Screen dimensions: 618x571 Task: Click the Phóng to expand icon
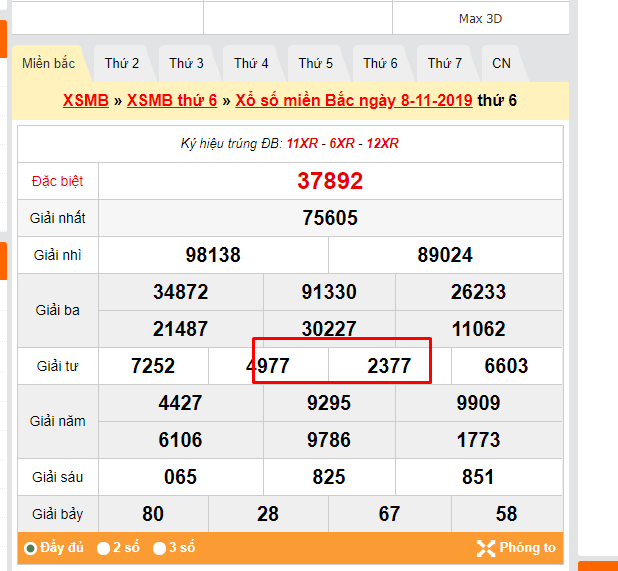coord(486,548)
